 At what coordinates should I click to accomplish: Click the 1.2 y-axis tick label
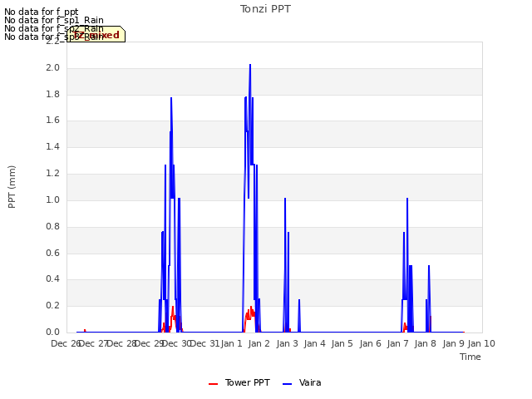(52, 174)
